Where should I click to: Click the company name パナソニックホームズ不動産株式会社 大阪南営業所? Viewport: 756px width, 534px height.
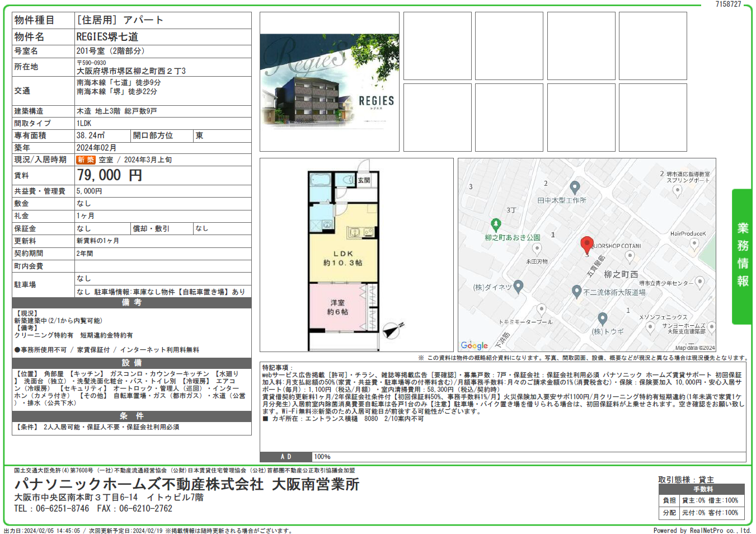pos(186,484)
